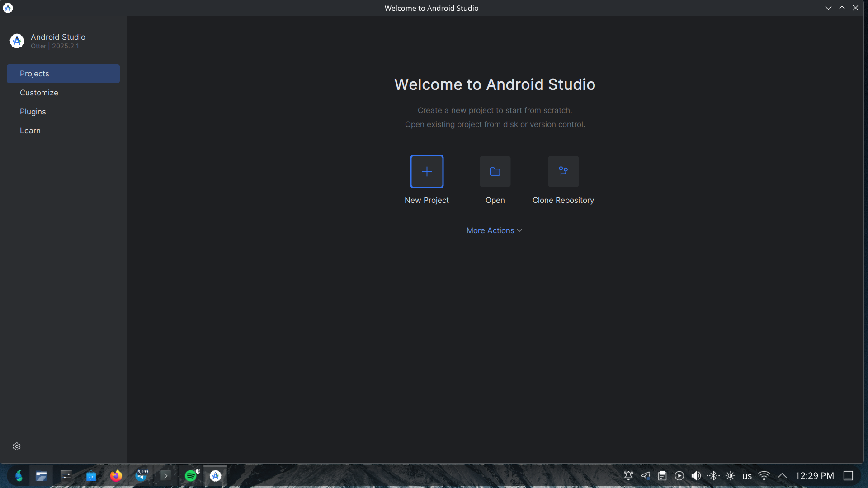Screen dimensions: 868x488
Task: Launch Firefox from the taskbar
Action: tap(116, 476)
